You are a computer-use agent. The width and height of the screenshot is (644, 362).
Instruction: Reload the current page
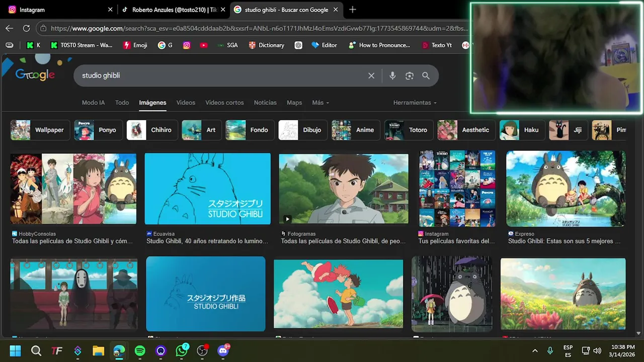(x=26, y=29)
